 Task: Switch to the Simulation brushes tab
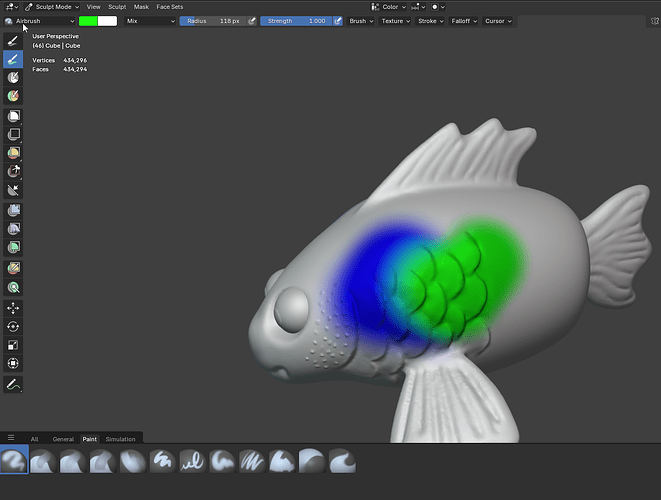coord(121,439)
